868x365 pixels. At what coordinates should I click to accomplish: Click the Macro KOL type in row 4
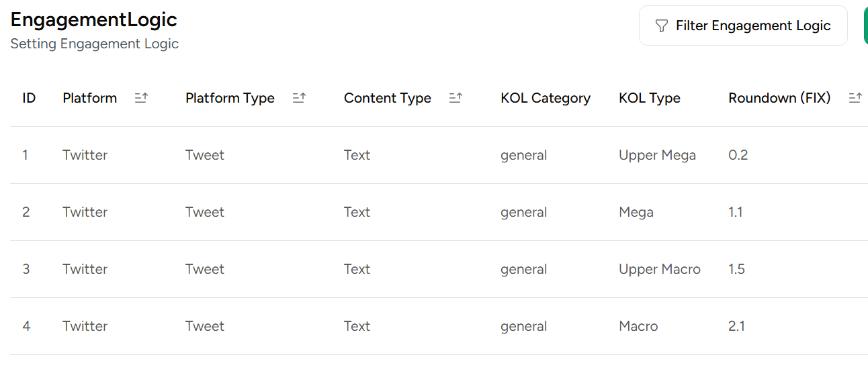638,326
